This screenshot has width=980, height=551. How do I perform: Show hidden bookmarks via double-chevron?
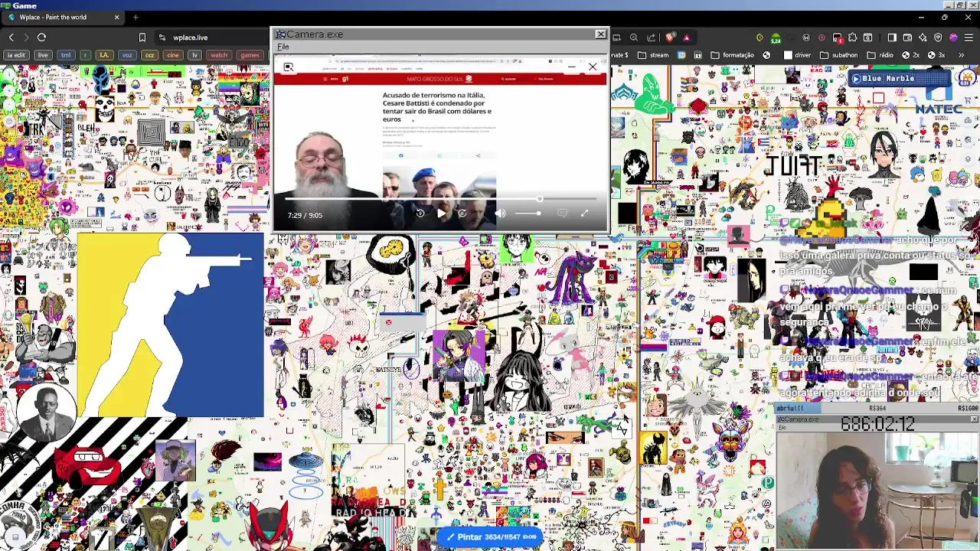point(961,55)
